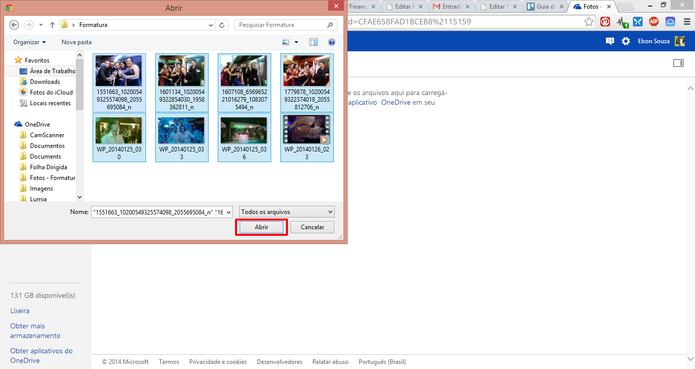Screen dimensions: 695x369
Task: Open Lixeira link in OneDrive sidebar
Action: [x=20, y=311]
